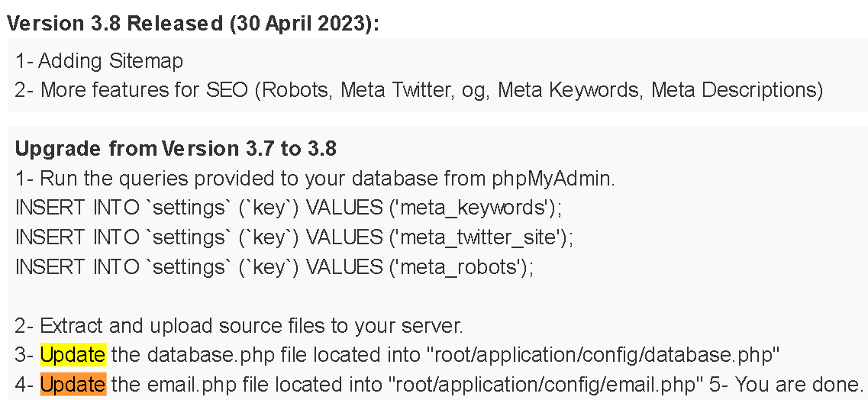
Task: Click the Adding Sitemap line
Action: [99, 60]
